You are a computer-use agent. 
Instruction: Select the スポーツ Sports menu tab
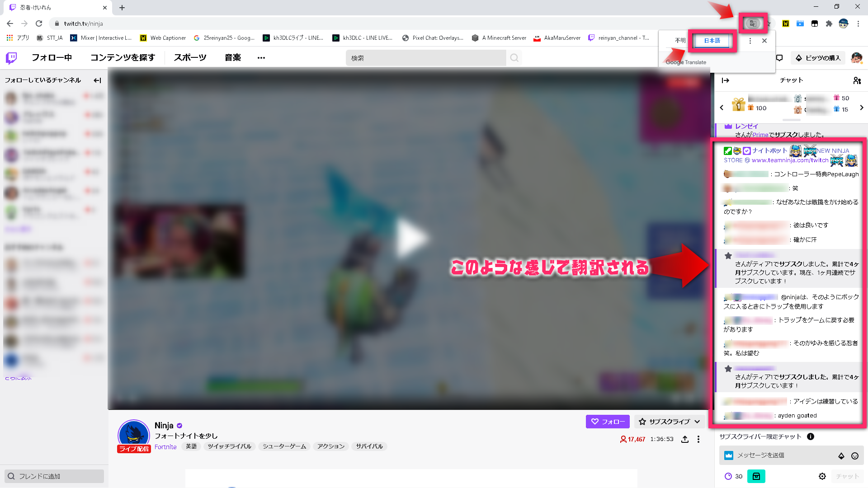coord(190,57)
